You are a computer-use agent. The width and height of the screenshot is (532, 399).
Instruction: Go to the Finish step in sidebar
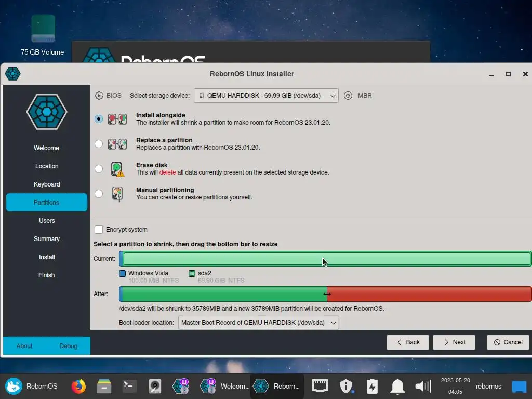pyautogui.click(x=46, y=275)
